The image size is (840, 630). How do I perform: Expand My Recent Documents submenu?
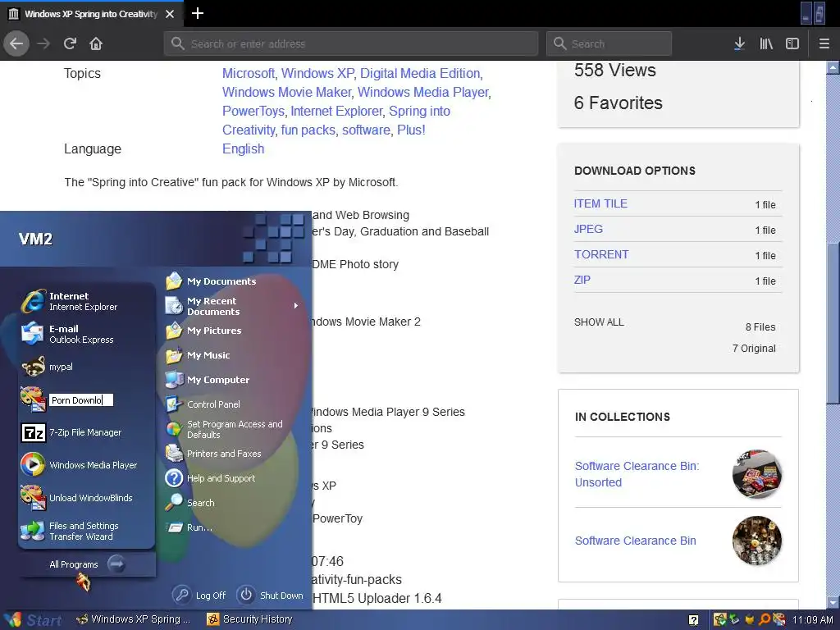point(231,306)
